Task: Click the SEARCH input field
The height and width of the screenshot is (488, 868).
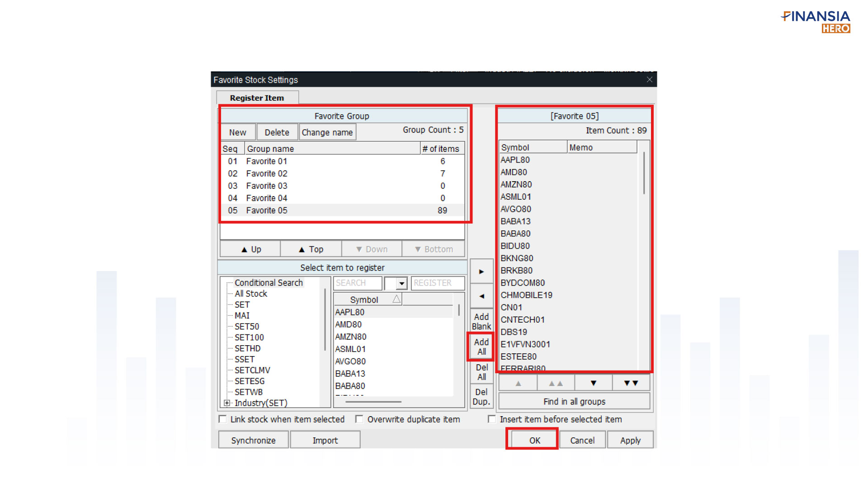Action: click(x=358, y=283)
